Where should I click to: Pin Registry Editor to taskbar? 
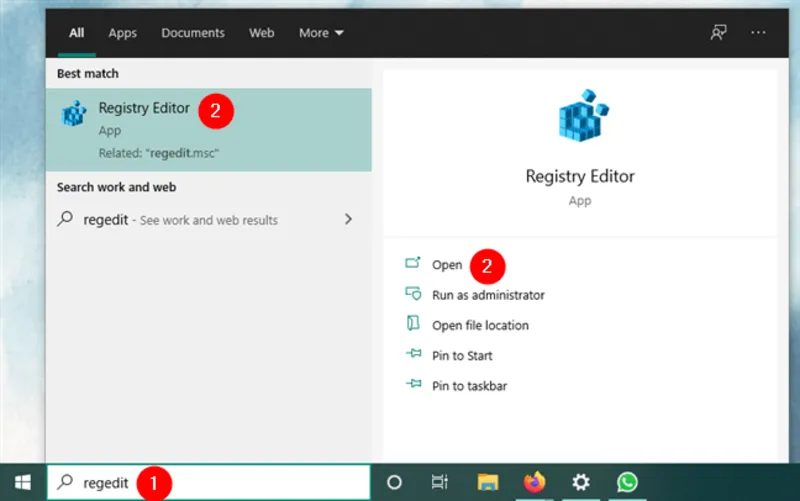coord(470,385)
